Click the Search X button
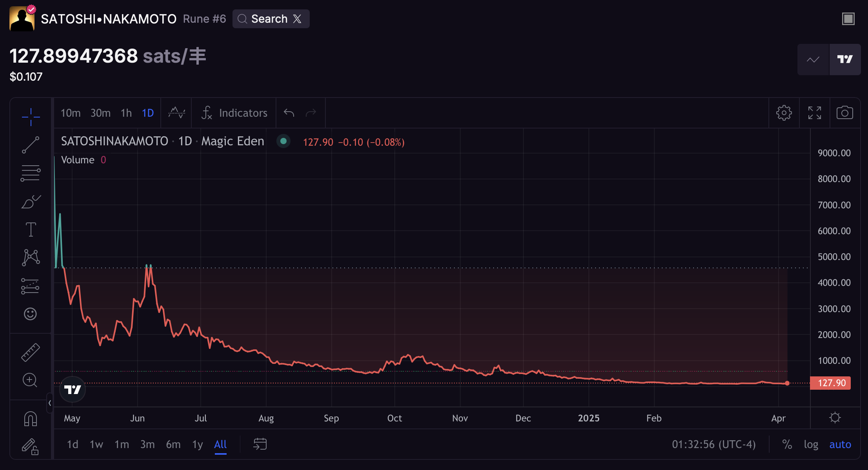This screenshot has width=868, height=470. click(x=271, y=19)
